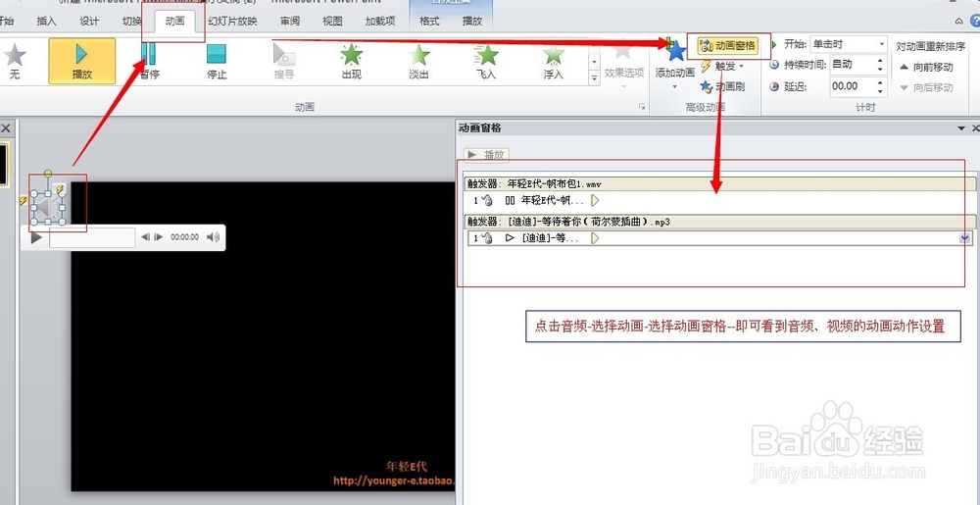Screen dimensions: 980x505
Task: Apply the 播放 (Play) media animation
Action: pos(82,61)
